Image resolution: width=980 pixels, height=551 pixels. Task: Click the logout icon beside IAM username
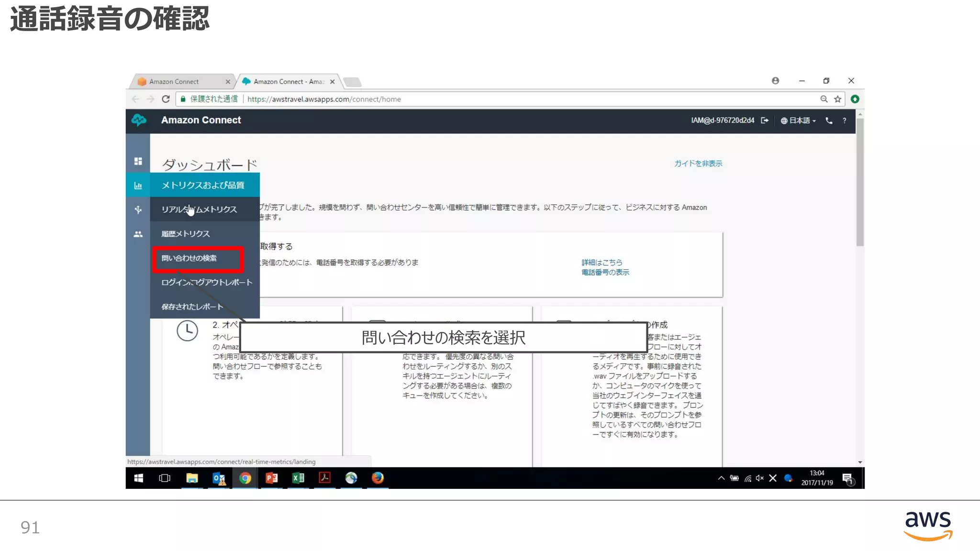(x=765, y=121)
